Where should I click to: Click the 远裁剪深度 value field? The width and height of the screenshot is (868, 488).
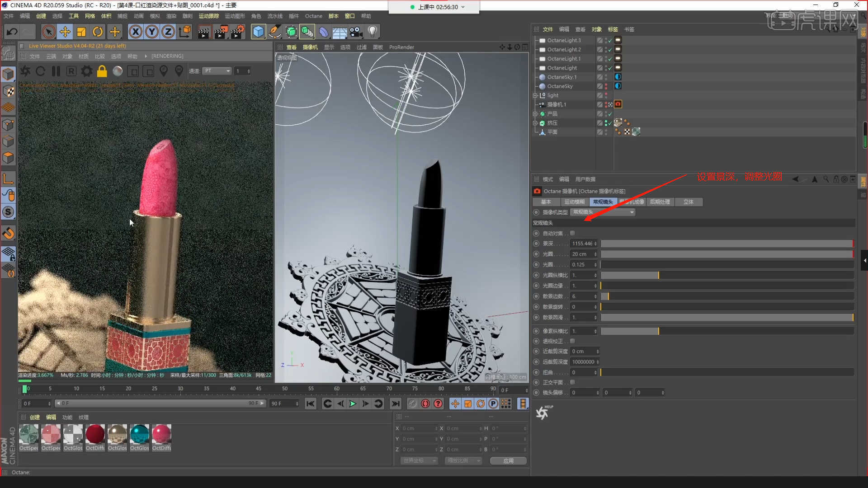click(585, 362)
